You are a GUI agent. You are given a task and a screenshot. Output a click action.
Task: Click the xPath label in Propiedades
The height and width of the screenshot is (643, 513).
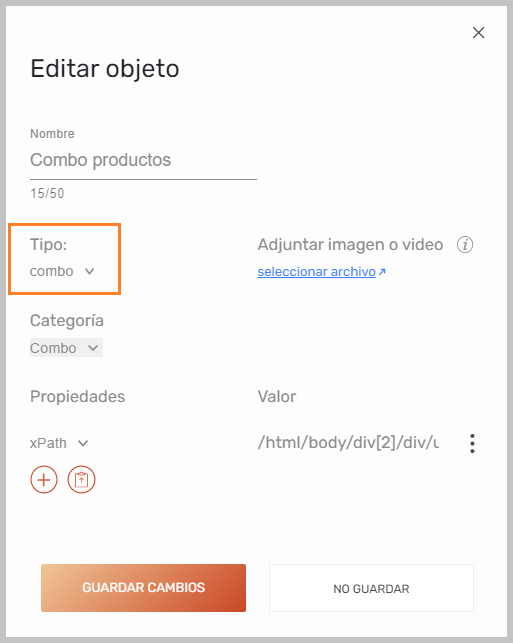coord(48,443)
